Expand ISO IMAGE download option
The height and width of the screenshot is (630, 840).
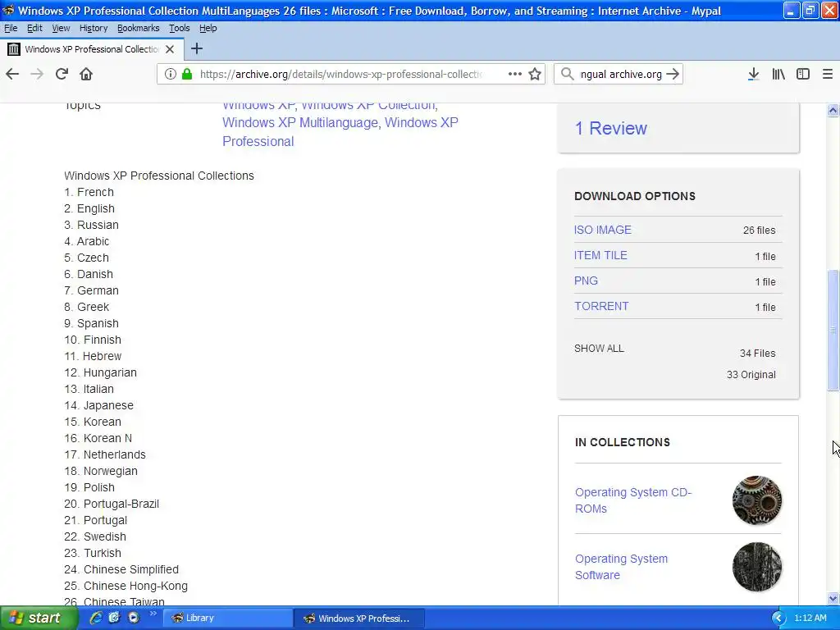(603, 230)
